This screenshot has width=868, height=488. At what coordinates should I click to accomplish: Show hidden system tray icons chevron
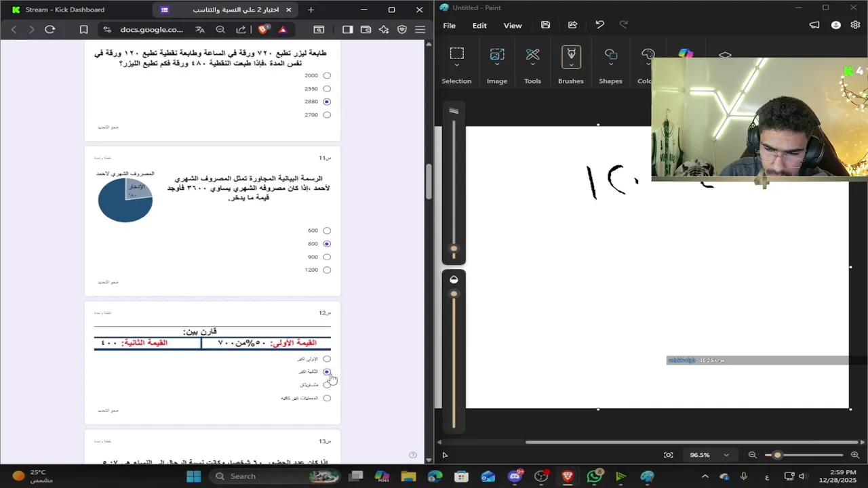[x=705, y=476]
